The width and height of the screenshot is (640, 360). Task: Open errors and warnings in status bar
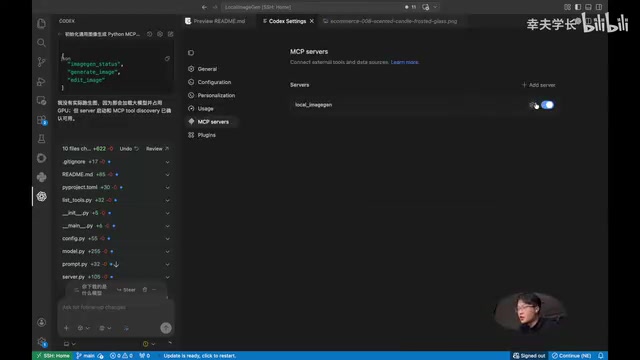tap(121, 356)
